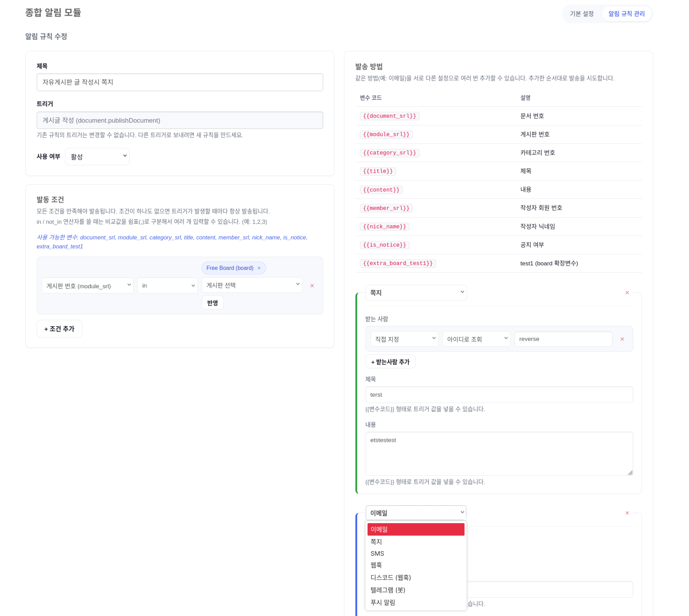Choose 쪽지 from dropdown list
This screenshot has height=616, width=689.
416,541
